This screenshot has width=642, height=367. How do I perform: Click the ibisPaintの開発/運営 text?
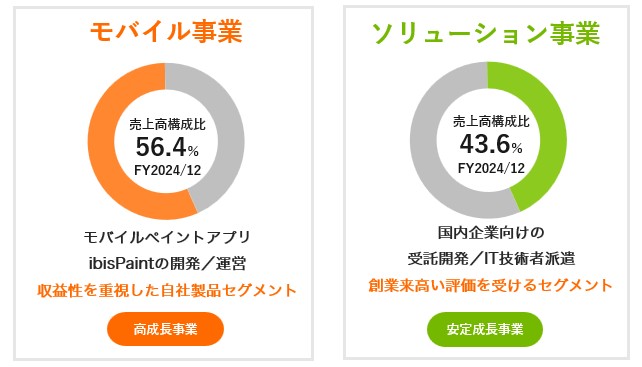coord(167,263)
